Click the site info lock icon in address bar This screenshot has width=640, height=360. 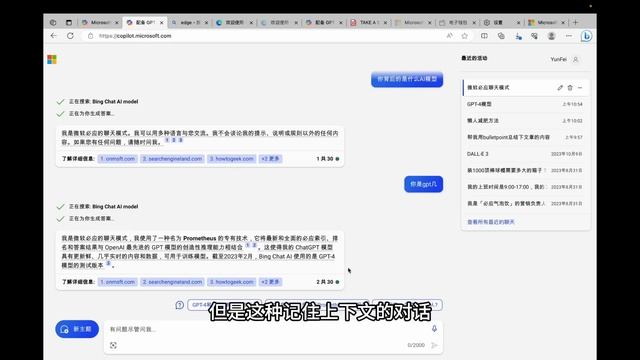click(90, 36)
